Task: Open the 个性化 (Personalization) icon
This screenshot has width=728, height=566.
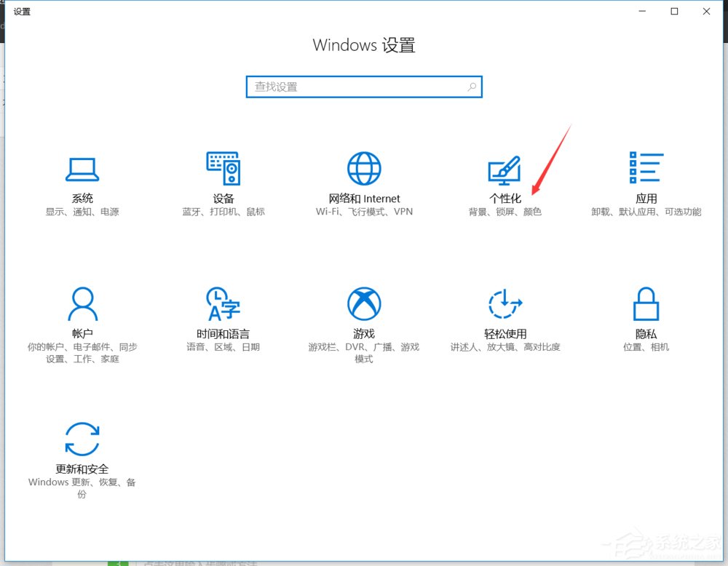Action: pos(505,169)
